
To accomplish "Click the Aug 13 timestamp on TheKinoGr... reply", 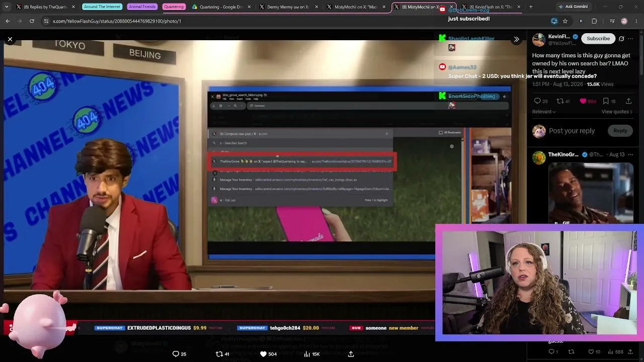I will click(616, 154).
